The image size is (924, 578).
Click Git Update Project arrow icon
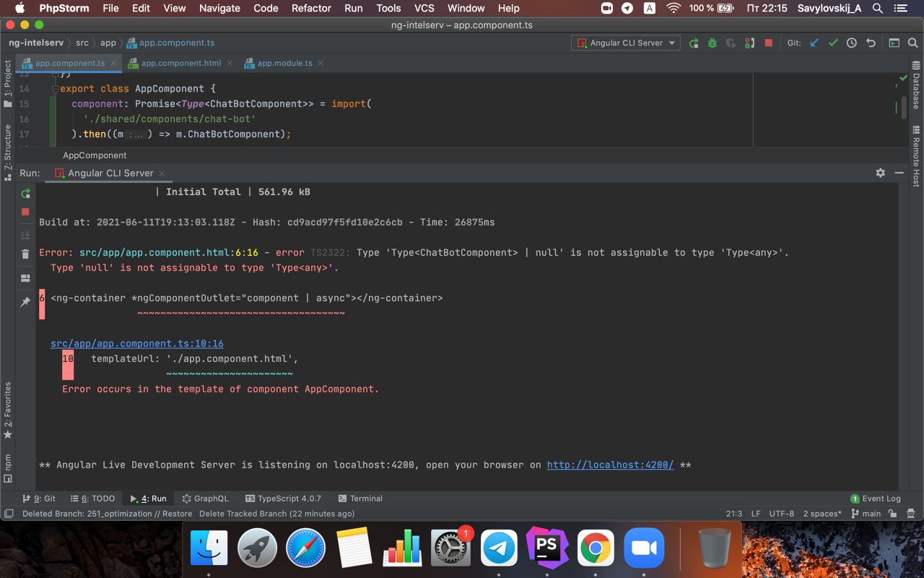click(814, 43)
